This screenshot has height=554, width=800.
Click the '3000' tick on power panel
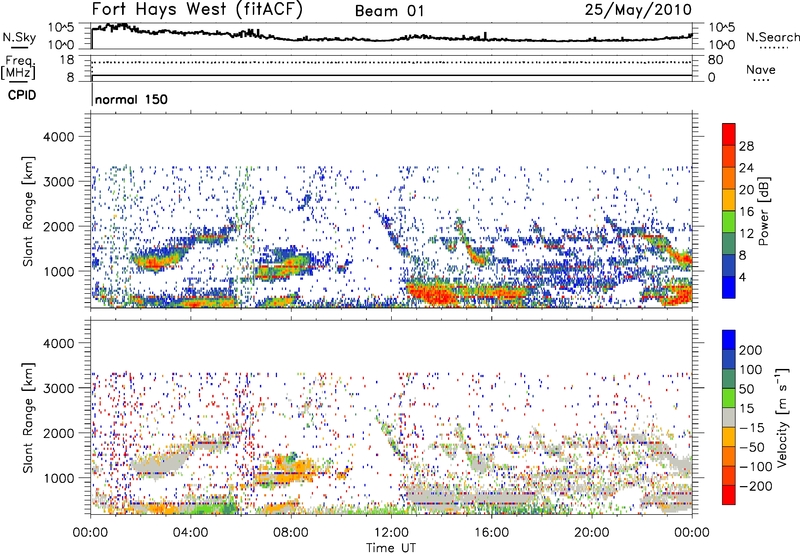tap(59, 182)
